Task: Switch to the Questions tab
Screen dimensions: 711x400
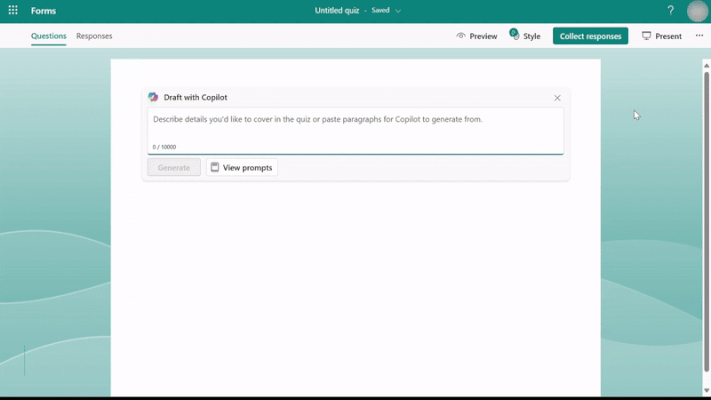Action: 49,36
